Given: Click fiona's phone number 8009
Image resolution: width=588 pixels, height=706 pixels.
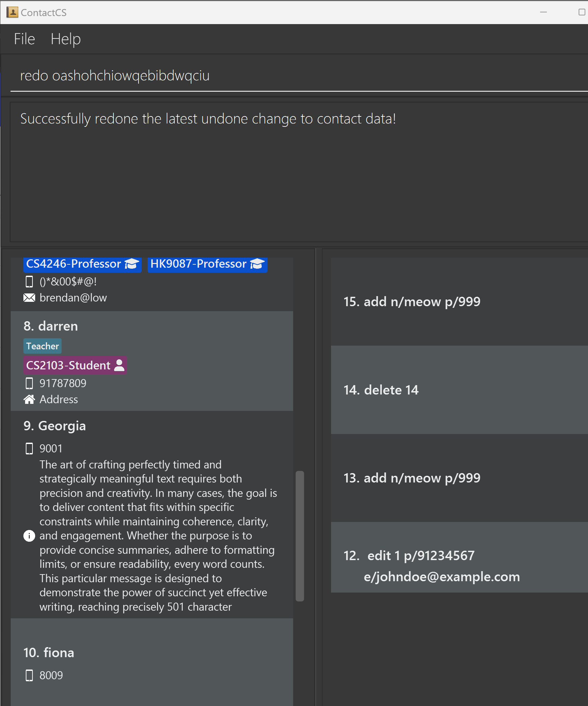Looking at the screenshot, I should pyautogui.click(x=51, y=675).
